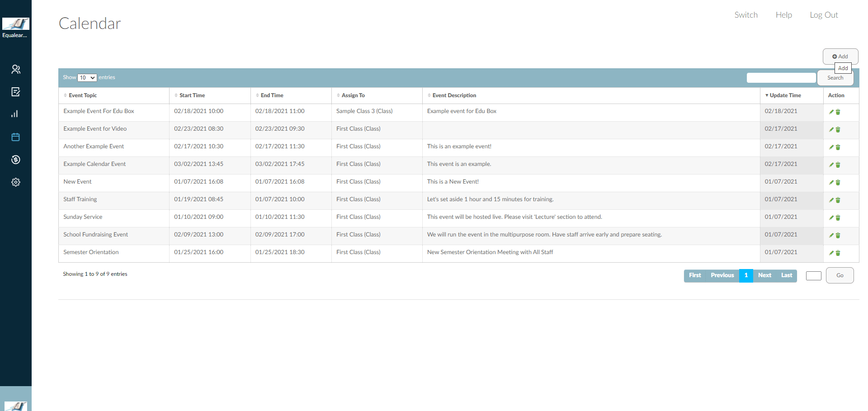Go to Next page of results
The height and width of the screenshot is (411, 868).
click(x=764, y=275)
